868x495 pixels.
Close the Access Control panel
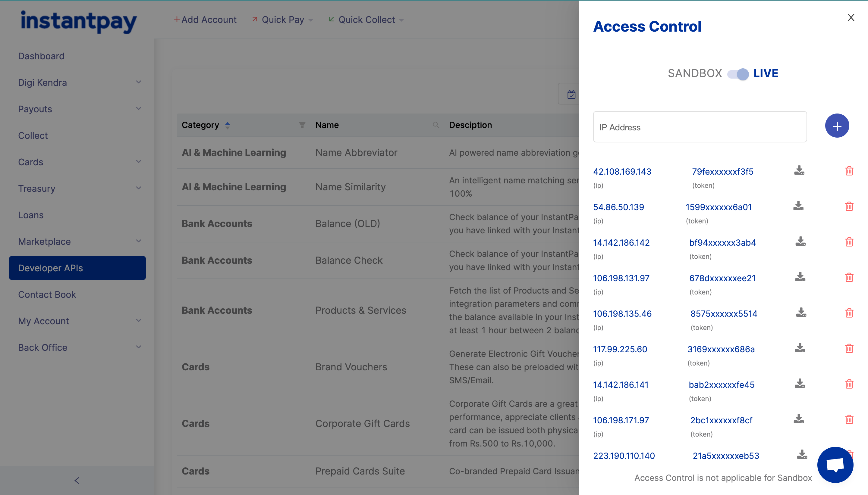851,18
